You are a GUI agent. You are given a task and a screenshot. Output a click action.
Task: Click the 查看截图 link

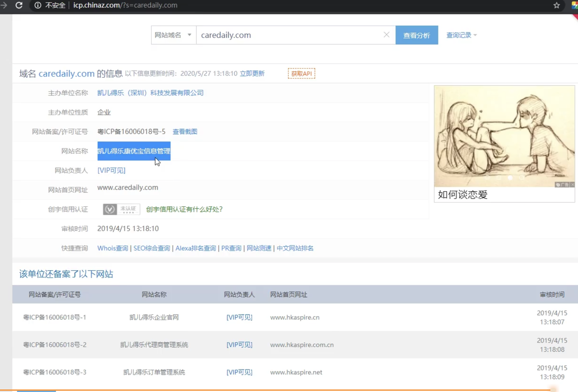pyautogui.click(x=185, y=132)
